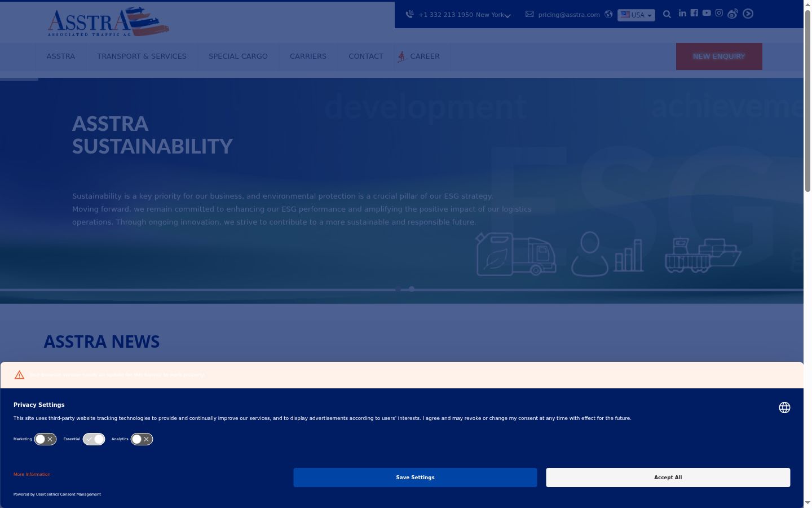The height and width of the screenshot is (508, 812).
Task: Change privacy dialog language via globe icon
Action: coord(784,408)
